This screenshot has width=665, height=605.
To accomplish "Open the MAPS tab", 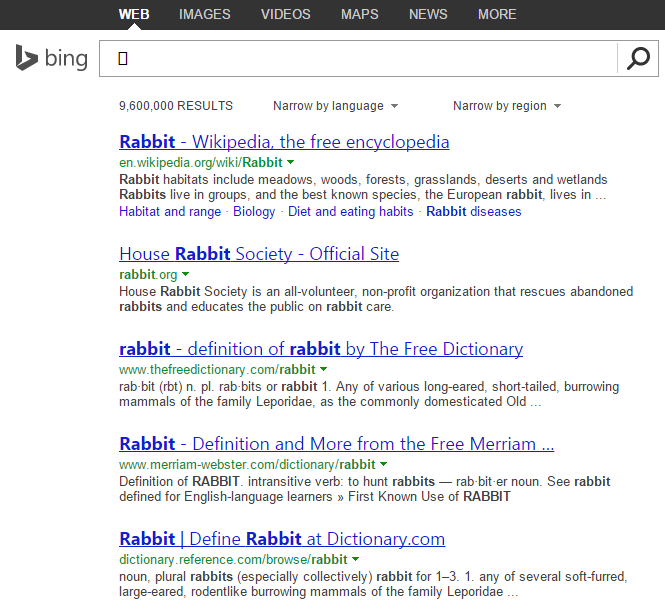I will pyautogui.click(x=360, y=14).
